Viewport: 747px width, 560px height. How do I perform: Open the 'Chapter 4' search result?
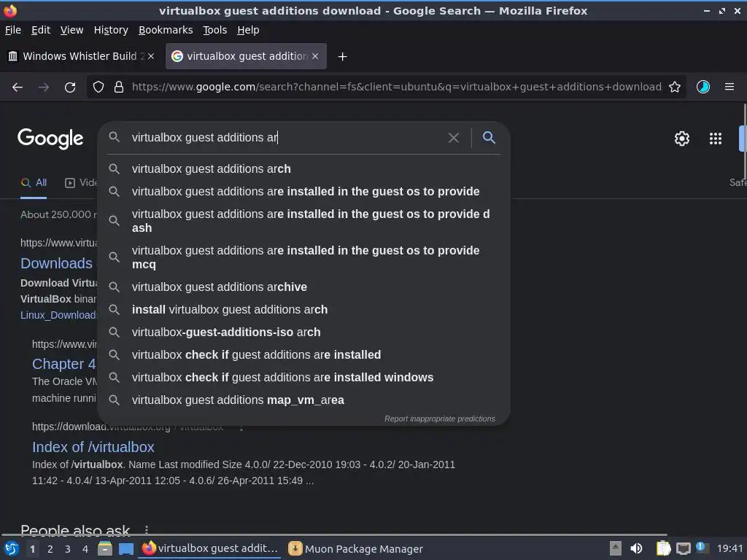[64, 364]
